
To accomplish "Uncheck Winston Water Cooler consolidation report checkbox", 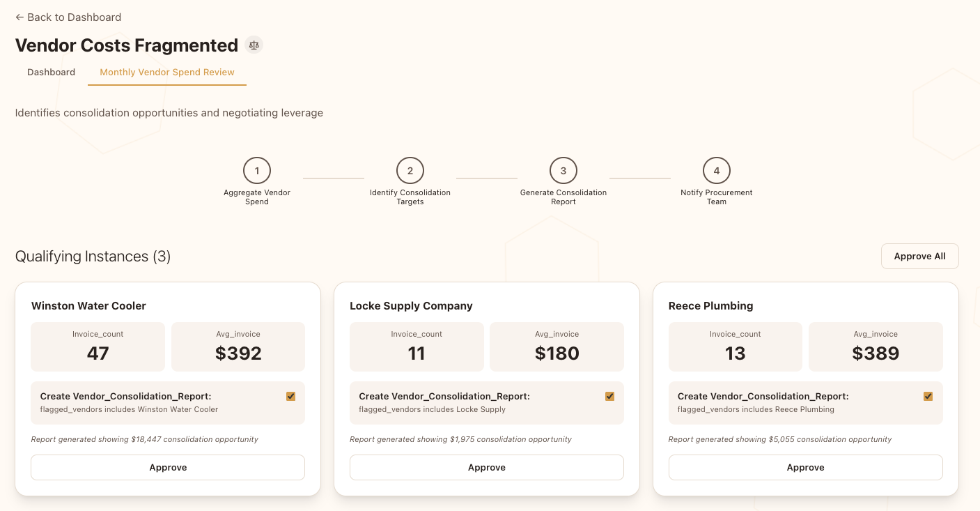I will tap(291, 397).
